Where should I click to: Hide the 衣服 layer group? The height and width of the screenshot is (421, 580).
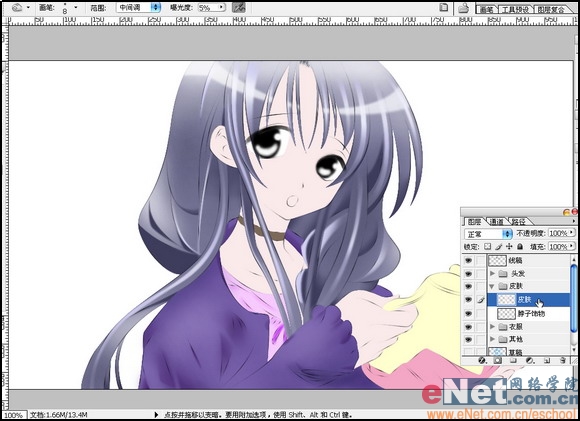click(468, 327)
